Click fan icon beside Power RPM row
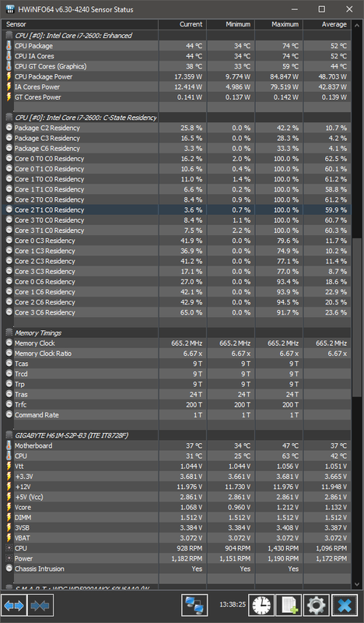Screen dimensions: 364x623 [x=9, y=558]
